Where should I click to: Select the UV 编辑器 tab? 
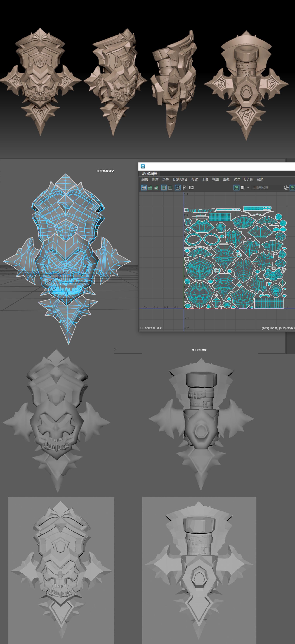click(149, 174)
